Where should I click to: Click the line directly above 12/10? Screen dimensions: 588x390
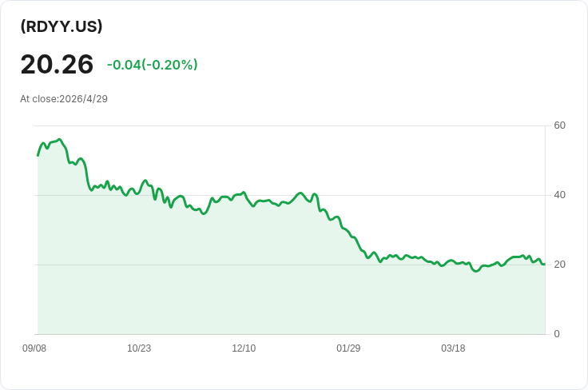click(244, 193)
